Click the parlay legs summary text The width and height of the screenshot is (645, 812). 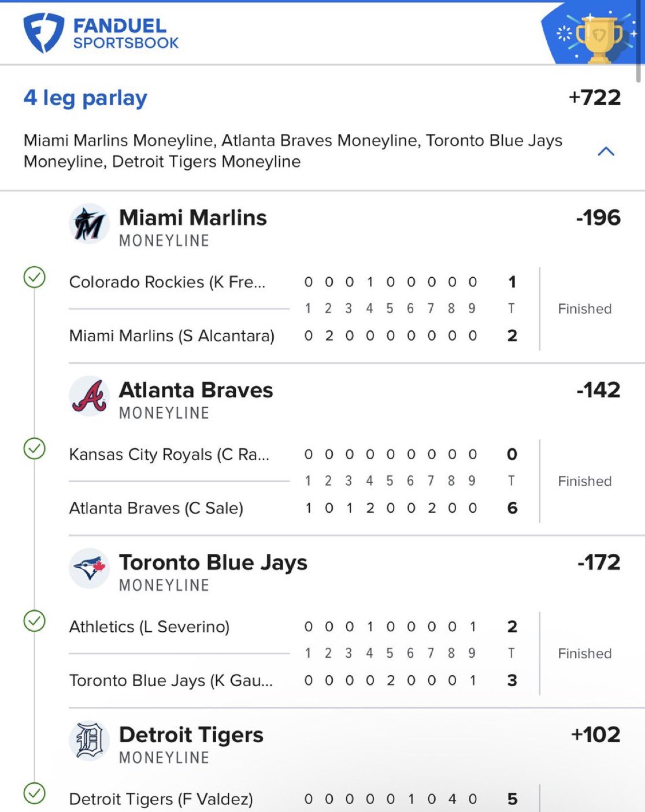[x=292, y=151]
